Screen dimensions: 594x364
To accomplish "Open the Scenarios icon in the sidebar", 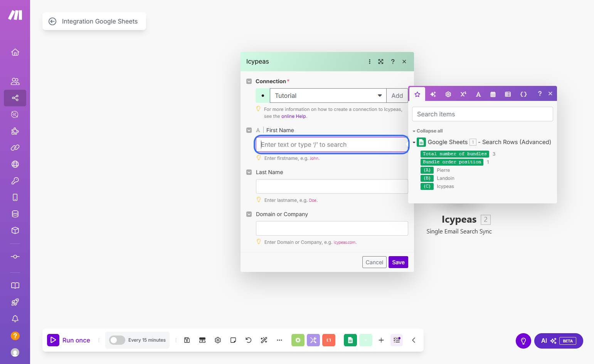I will [15, 98].
